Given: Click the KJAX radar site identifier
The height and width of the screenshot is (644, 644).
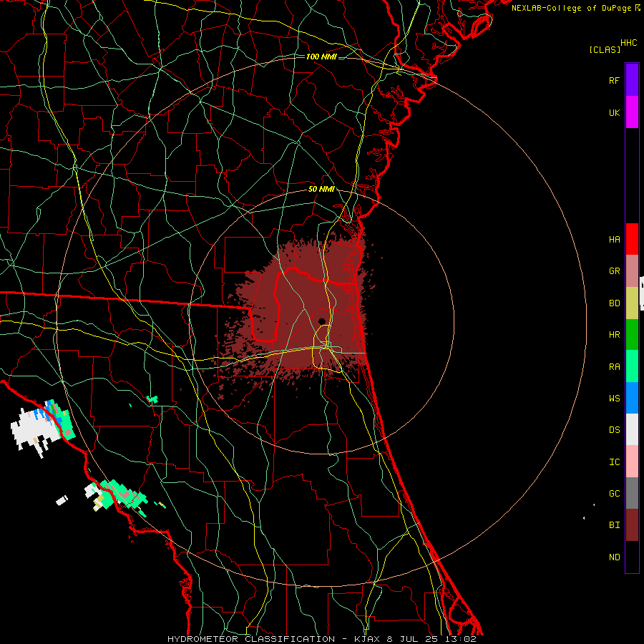Looking at the screenshot, I should coord(368,639).
